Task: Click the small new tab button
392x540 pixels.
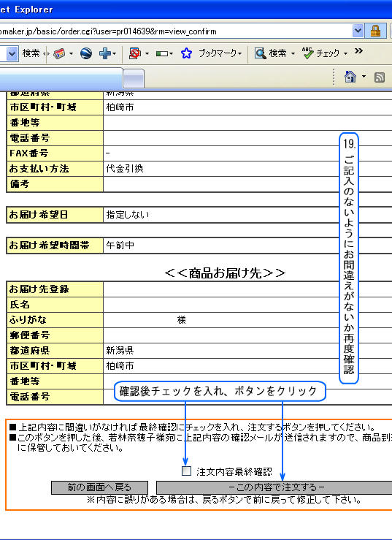Action: pos(134,79)
